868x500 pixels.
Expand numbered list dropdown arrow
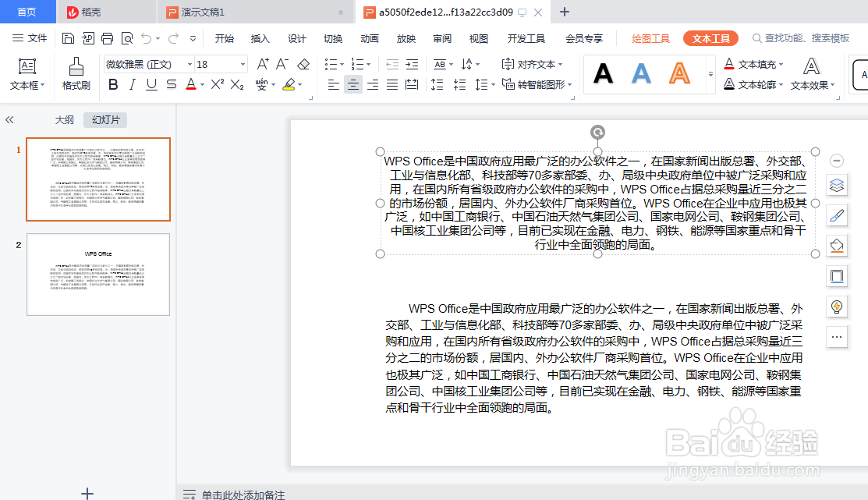[369, 64]
